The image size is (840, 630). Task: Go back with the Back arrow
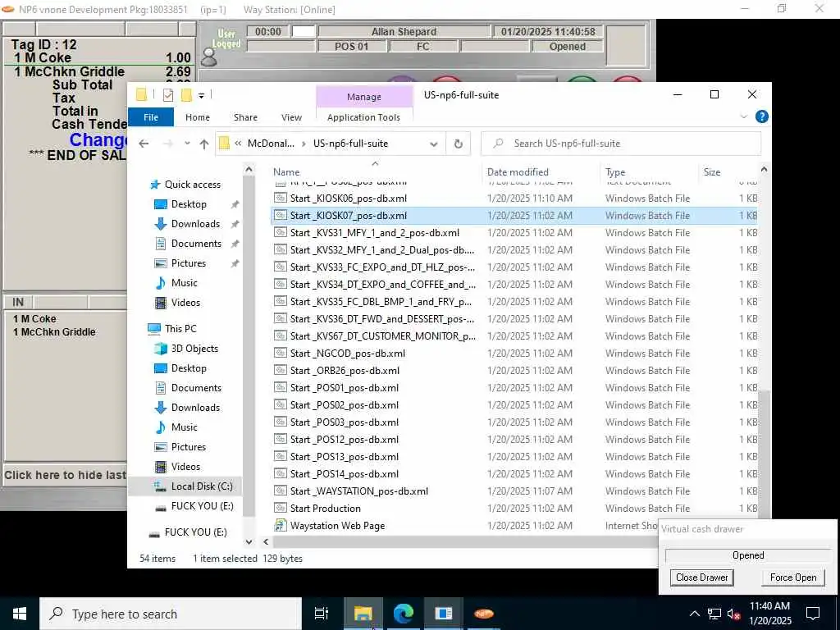point(144,144)
